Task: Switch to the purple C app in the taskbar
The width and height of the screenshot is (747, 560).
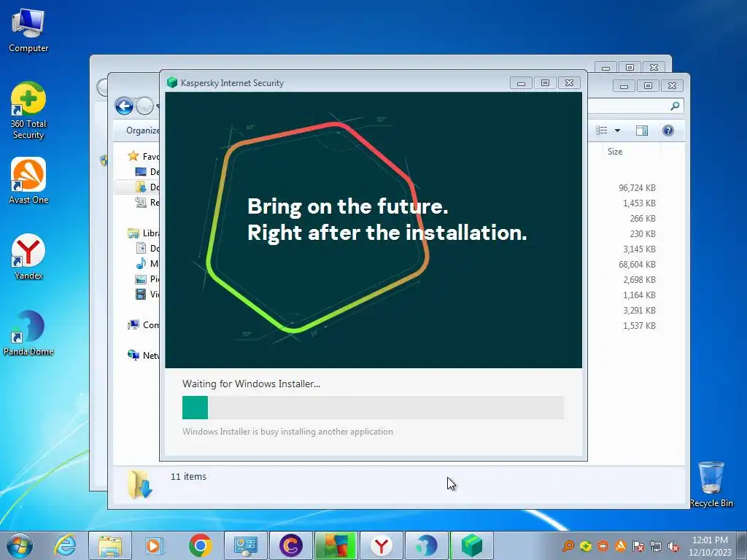Action: tap(291, 545)
